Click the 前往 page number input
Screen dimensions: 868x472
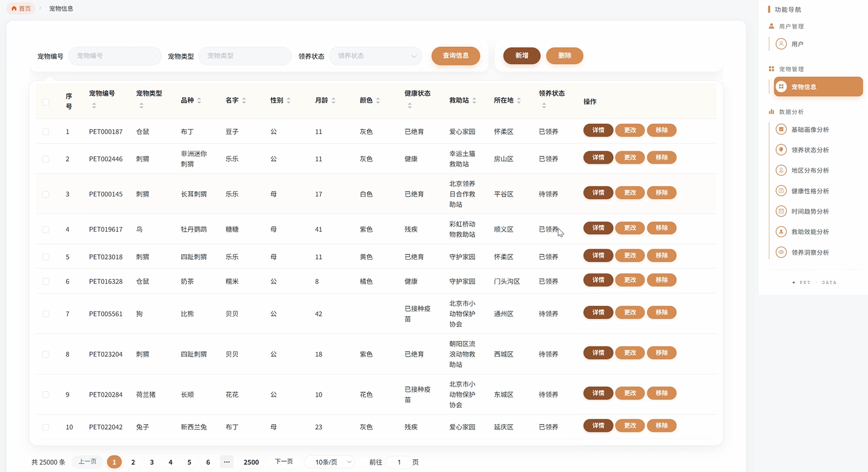point(399,462)
